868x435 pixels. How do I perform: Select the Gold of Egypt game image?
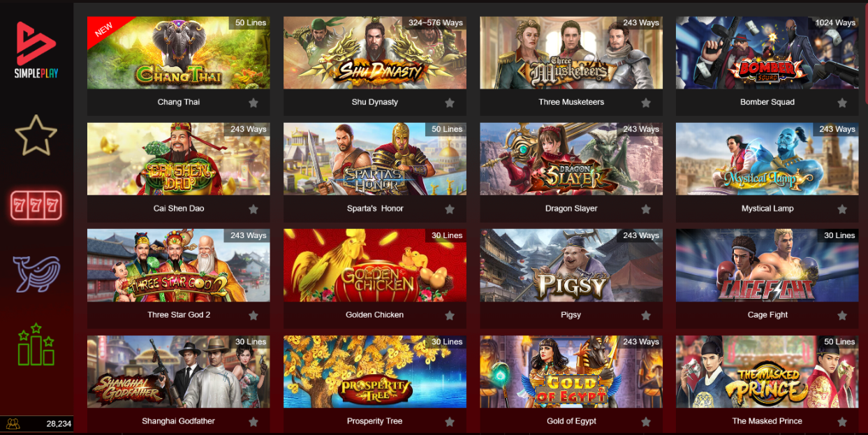pyautogui.click(x=571, y=371)
